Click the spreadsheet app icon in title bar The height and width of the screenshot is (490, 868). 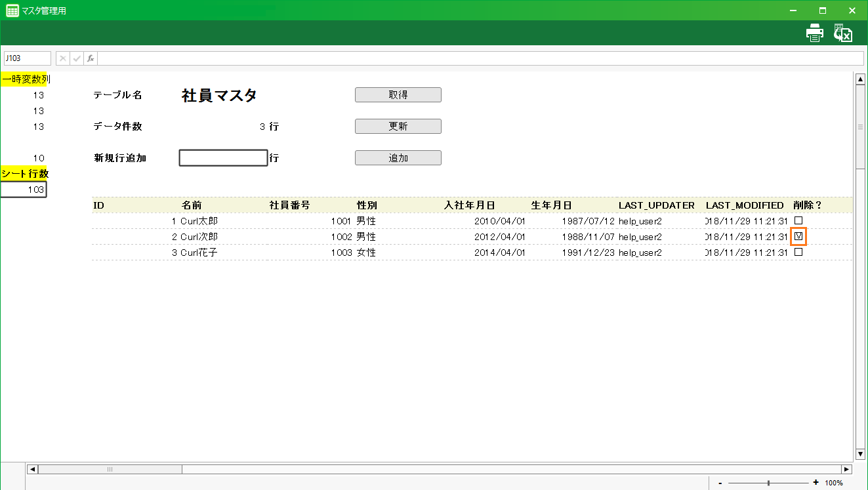click(x=12, y=10)
